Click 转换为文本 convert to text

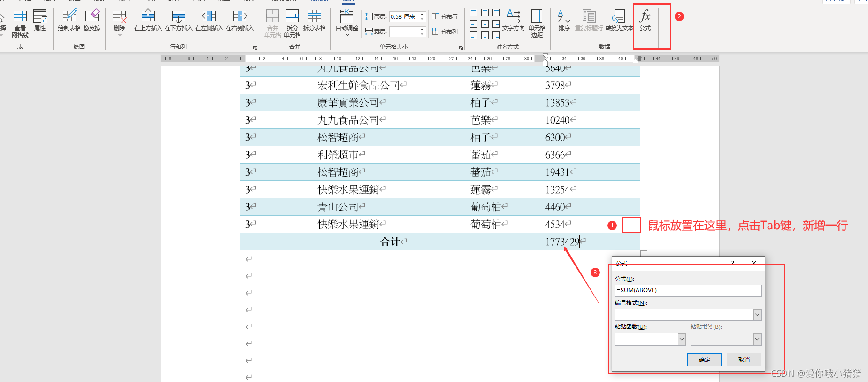(x=619, y=21)
